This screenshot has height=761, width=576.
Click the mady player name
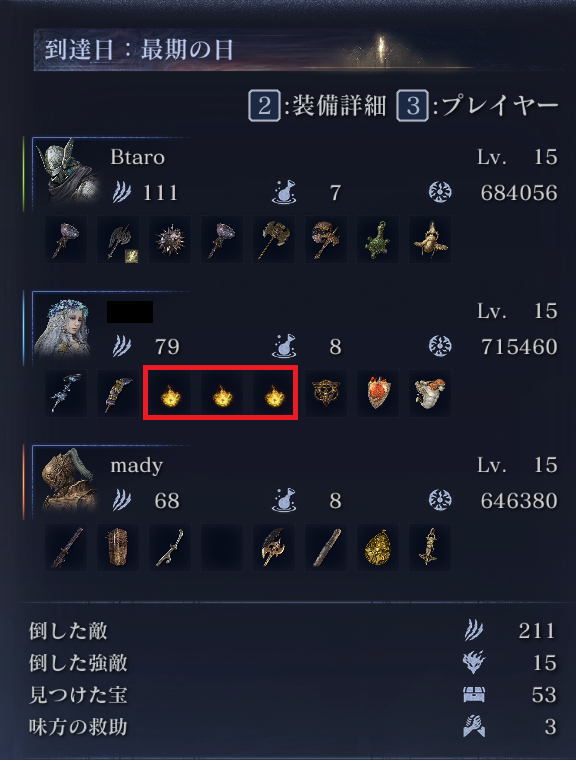[137, 465]
